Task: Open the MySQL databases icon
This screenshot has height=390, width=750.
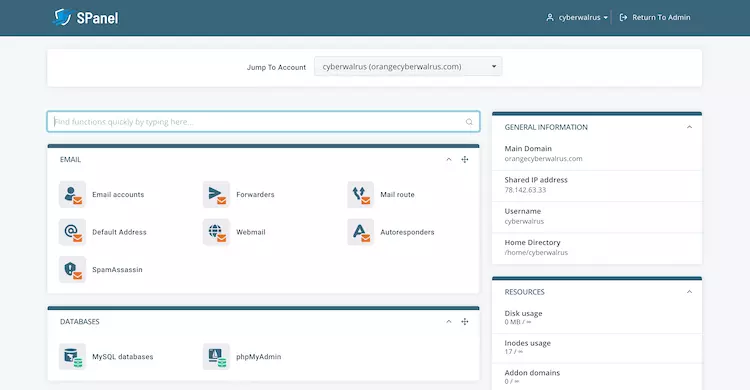Action: click(x=72, y=357)
